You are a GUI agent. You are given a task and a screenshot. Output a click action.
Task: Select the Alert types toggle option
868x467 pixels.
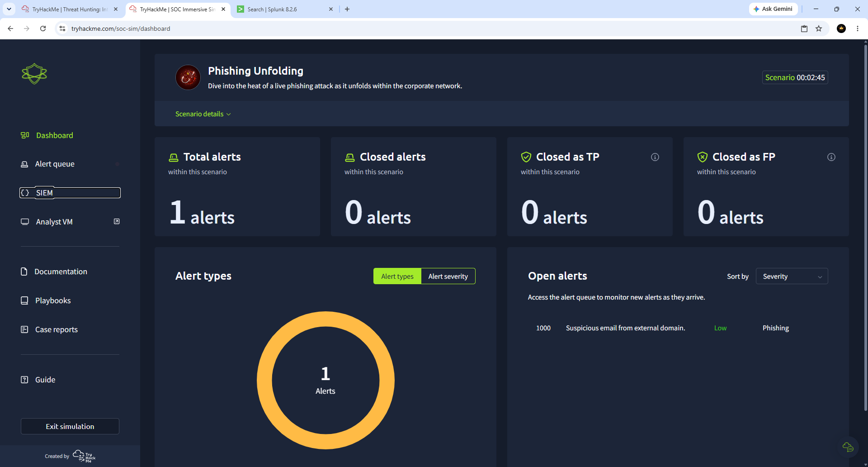pos(397,276)
